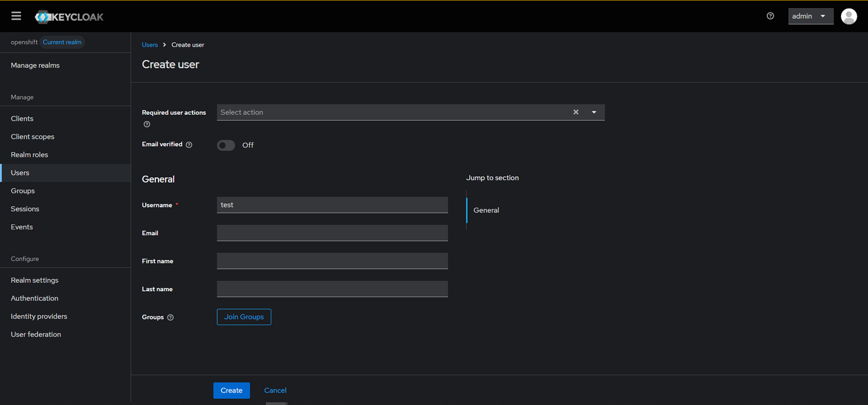Click the help icon in top bar

[770, 16]
